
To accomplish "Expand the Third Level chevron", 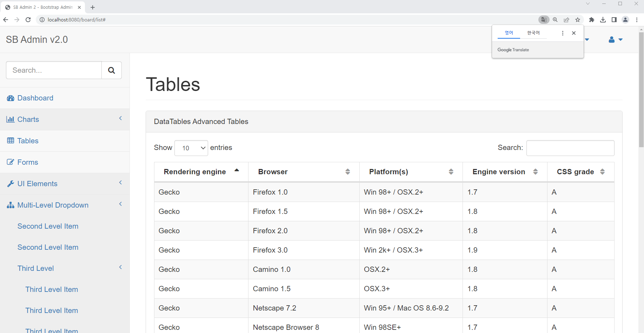I will 120,267.
